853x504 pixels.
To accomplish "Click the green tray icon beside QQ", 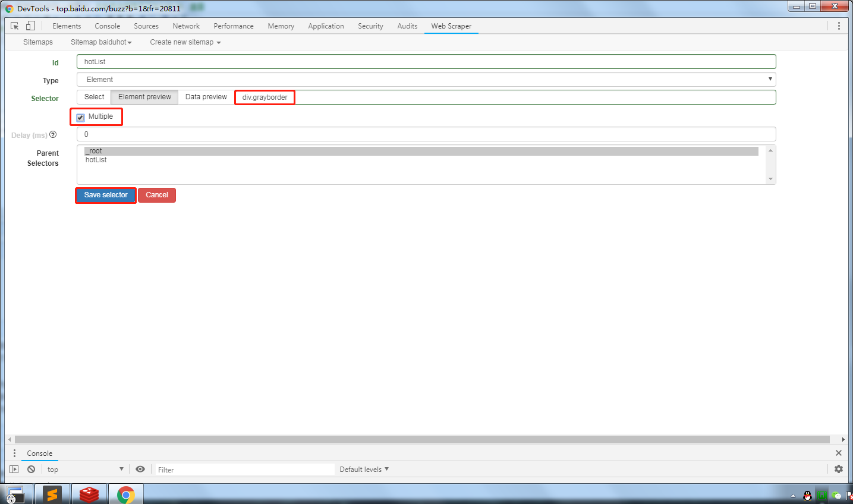I will (823, 495).
